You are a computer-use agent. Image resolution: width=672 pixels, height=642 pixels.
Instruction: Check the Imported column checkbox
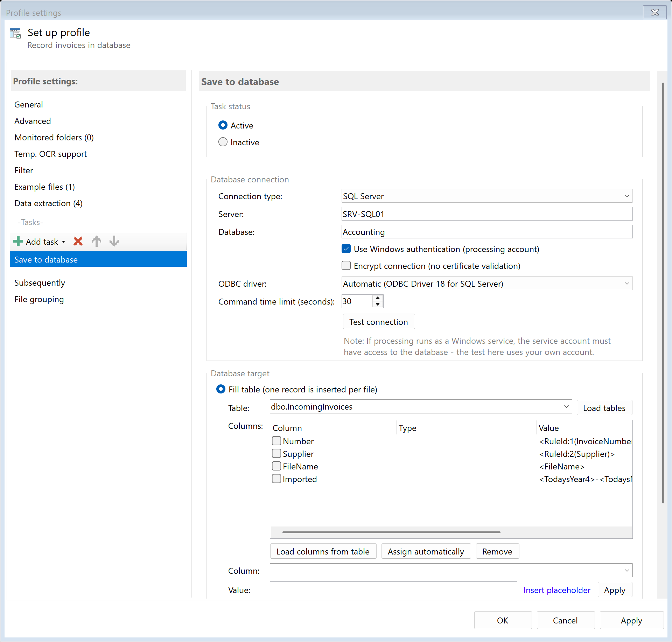coord(276,479)
